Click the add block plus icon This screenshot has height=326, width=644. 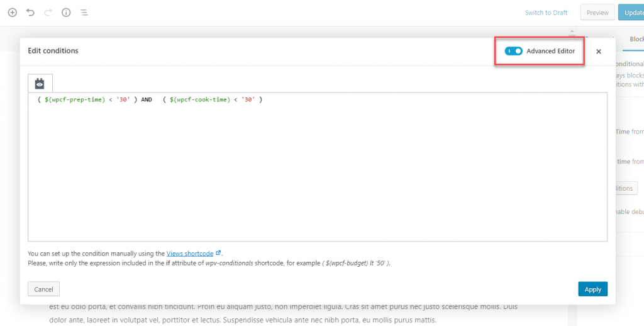13,13
